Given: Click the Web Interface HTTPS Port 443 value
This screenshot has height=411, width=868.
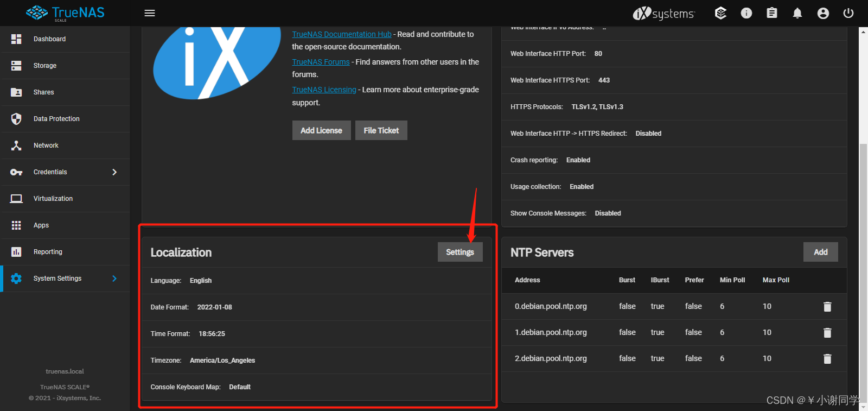Looking at the screenshot, I should (x=604, y=80).
